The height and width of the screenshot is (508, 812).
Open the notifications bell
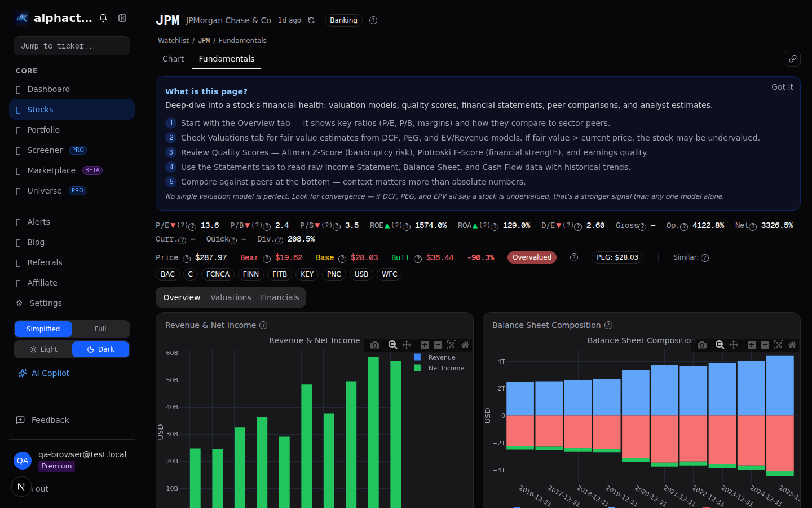[103, 17]
